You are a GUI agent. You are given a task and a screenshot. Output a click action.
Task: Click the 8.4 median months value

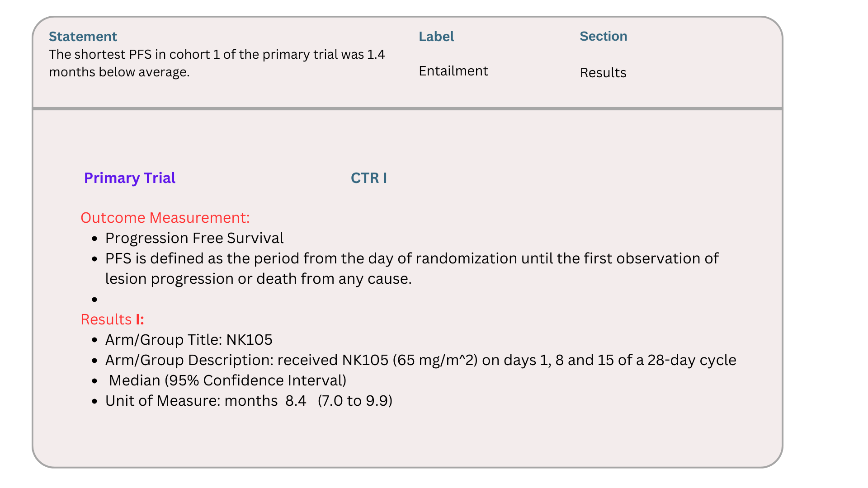point(296,401)
